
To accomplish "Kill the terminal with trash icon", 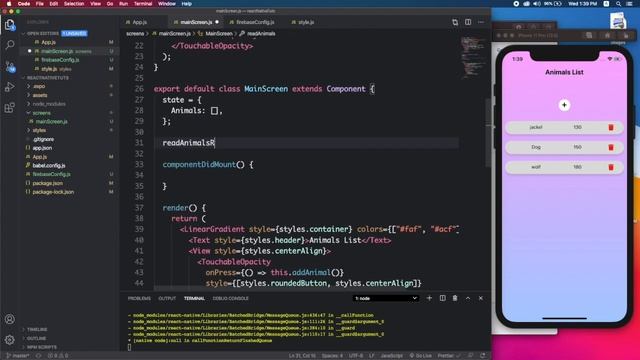I will coord(455,298).
